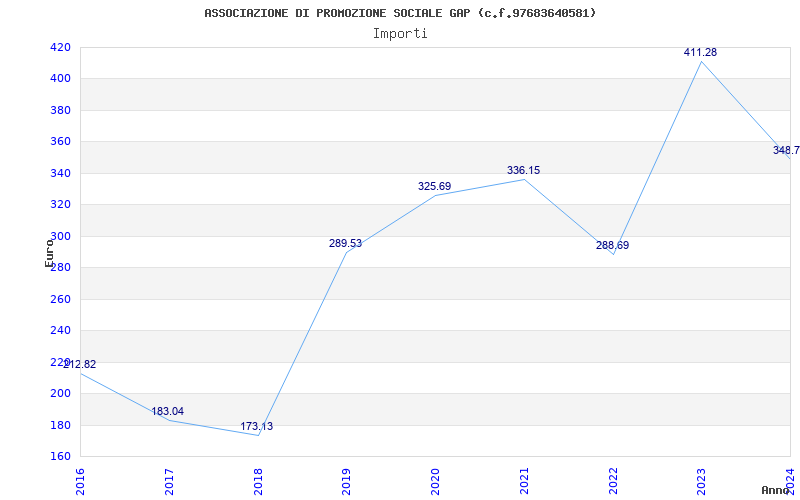Screen dimensions: 800x500
Task: Click the 2020 x-axis label
Action: 435,481
